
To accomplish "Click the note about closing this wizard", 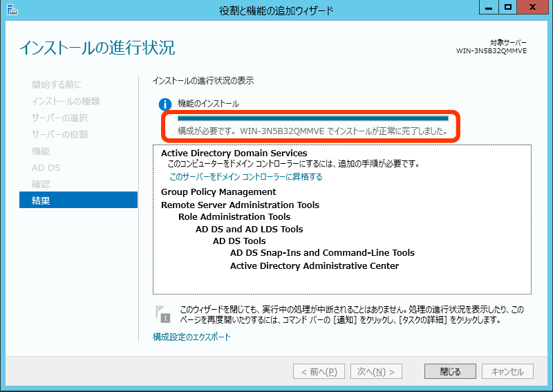I will (352, 315).
